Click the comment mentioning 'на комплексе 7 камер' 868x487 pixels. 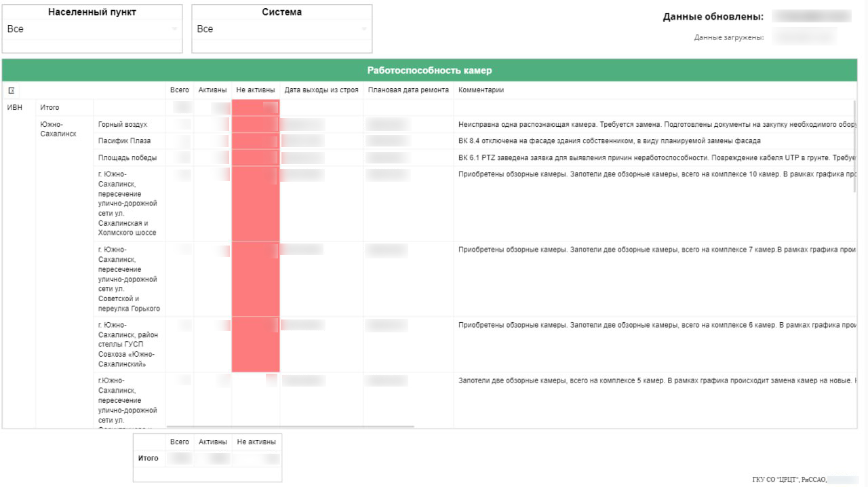pos(657,250)
